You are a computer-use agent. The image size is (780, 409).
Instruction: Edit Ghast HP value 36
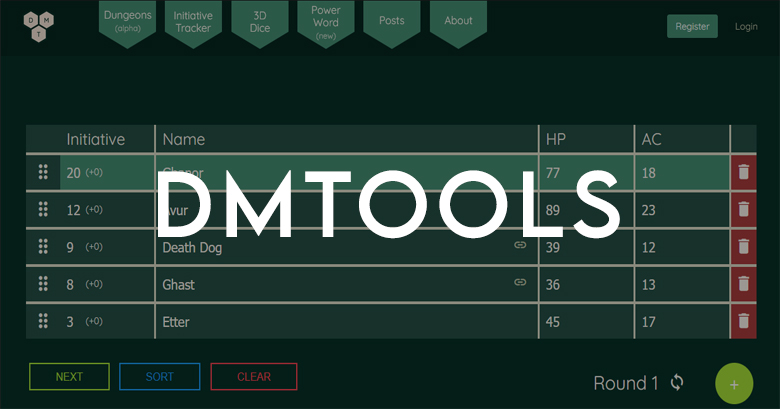point(553,285)
